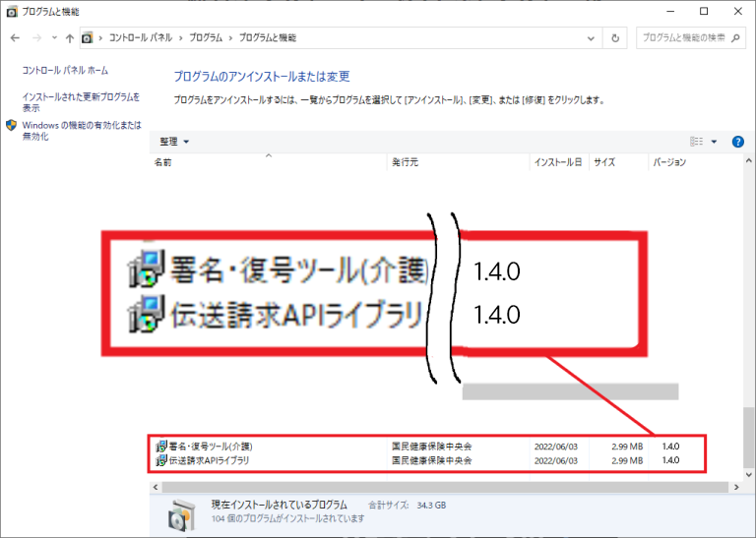Image resolution: width=756 pixels, height=538 pixels.
Task: Select 伝送請求APIライブラリ program row
Action: coord(426,460)
